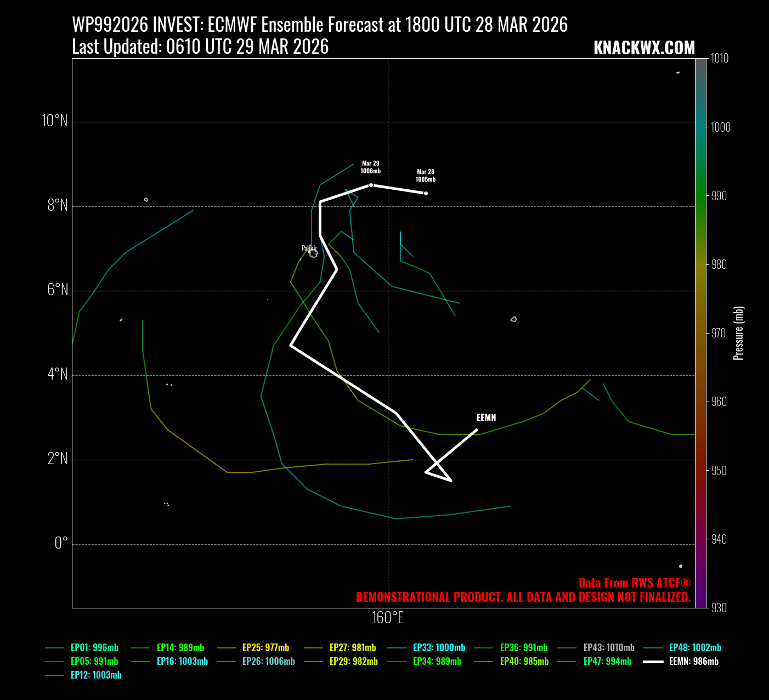Click the 0° equator axis label
The image size is (769, 700).
[x=61, y=543]
